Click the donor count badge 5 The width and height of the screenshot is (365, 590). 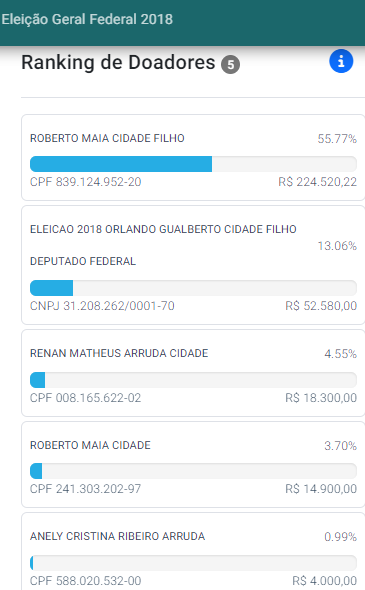click(x=230, y=65)
